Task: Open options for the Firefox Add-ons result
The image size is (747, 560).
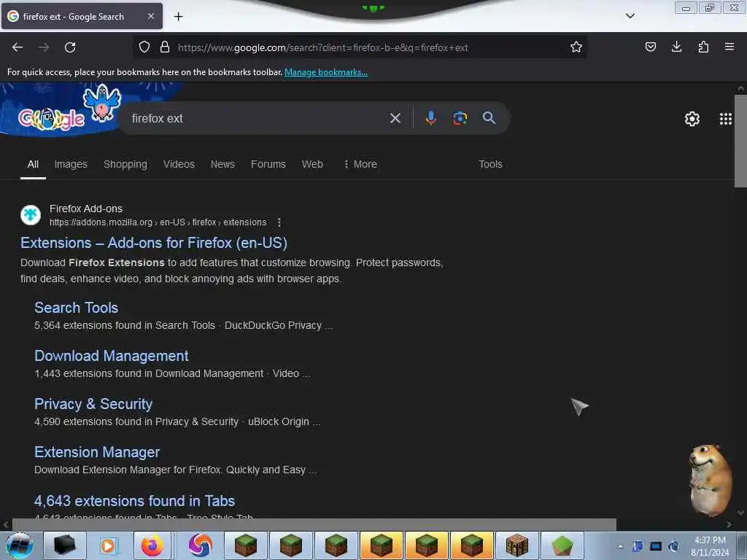Action: click(x=279, y=222)
